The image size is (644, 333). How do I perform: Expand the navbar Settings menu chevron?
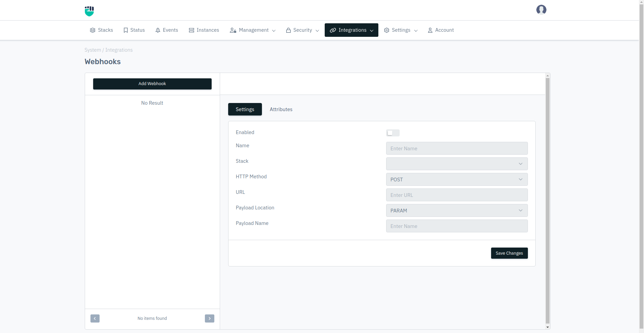(x=416, y=31)
